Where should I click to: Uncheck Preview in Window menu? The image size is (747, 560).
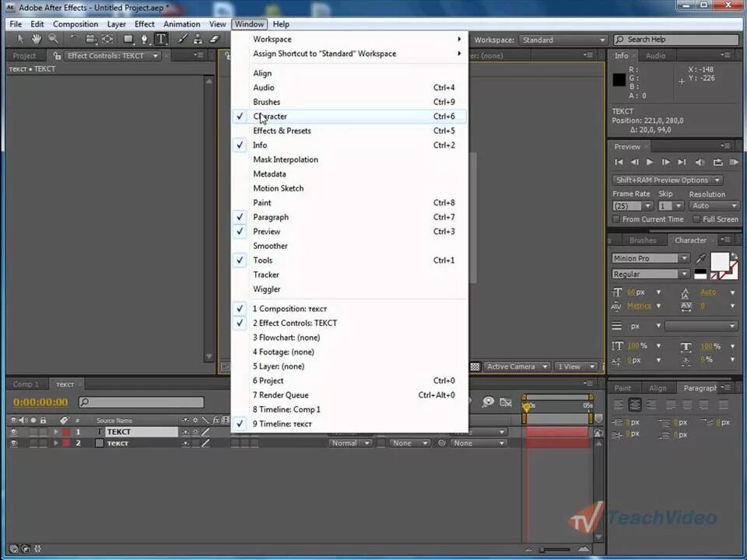tap(349, 232)
